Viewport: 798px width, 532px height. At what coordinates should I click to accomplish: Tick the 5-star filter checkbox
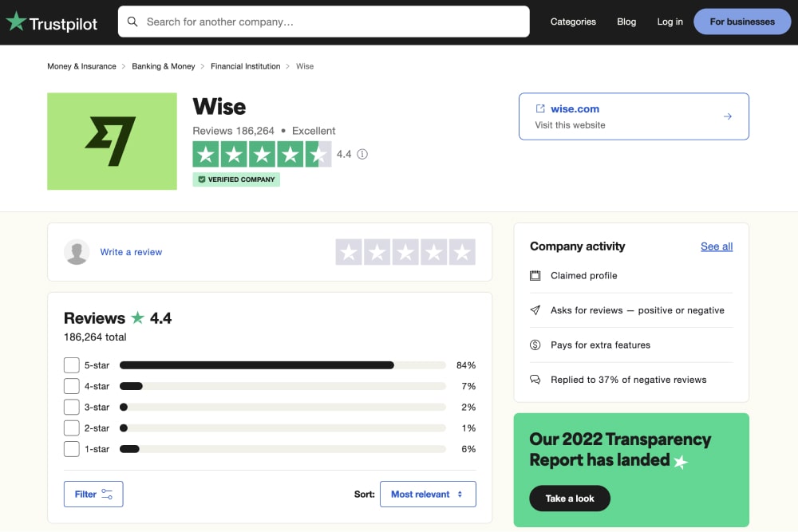[72, 365]
